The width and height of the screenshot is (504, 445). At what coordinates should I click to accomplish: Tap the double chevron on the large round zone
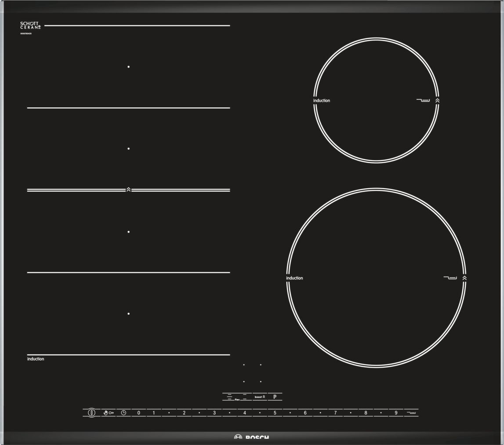pyautogui.click(x=464, y=278)
